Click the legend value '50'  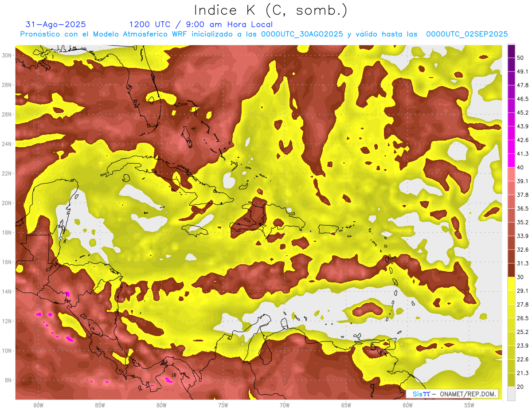520,58
